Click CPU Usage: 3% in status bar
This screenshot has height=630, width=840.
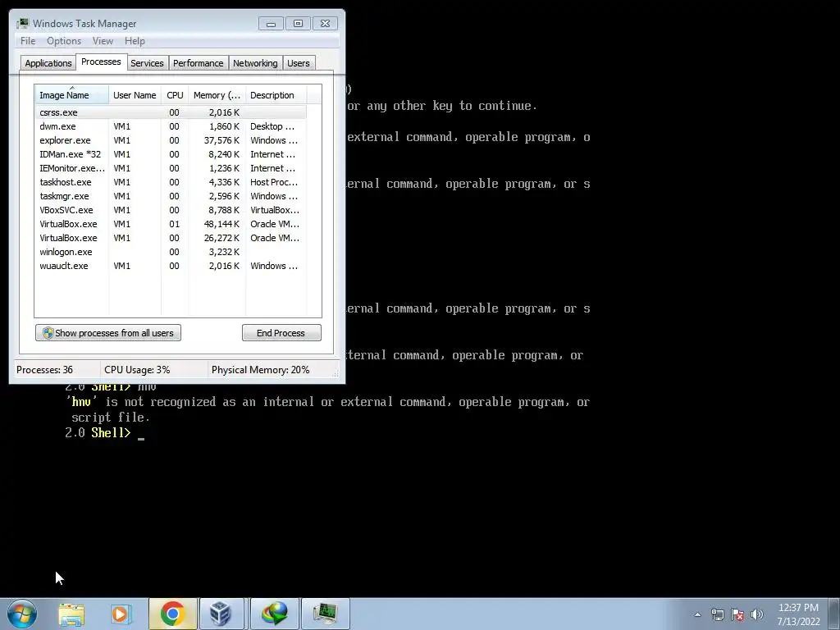click(x=137, y=370)
